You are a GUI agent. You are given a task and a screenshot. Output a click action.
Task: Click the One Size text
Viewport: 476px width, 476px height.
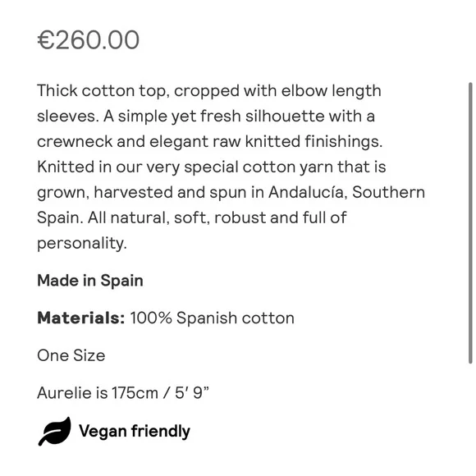coord(71,355)
